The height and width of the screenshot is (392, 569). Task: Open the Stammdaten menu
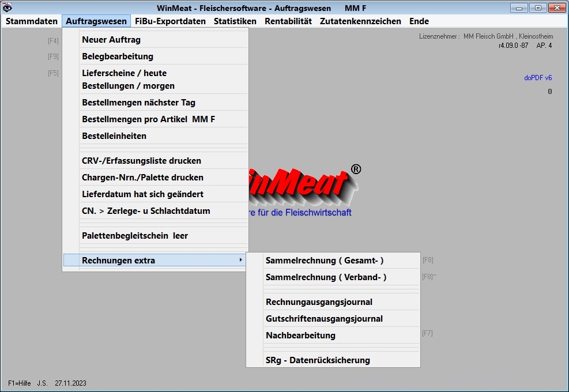tap(32, 21)
